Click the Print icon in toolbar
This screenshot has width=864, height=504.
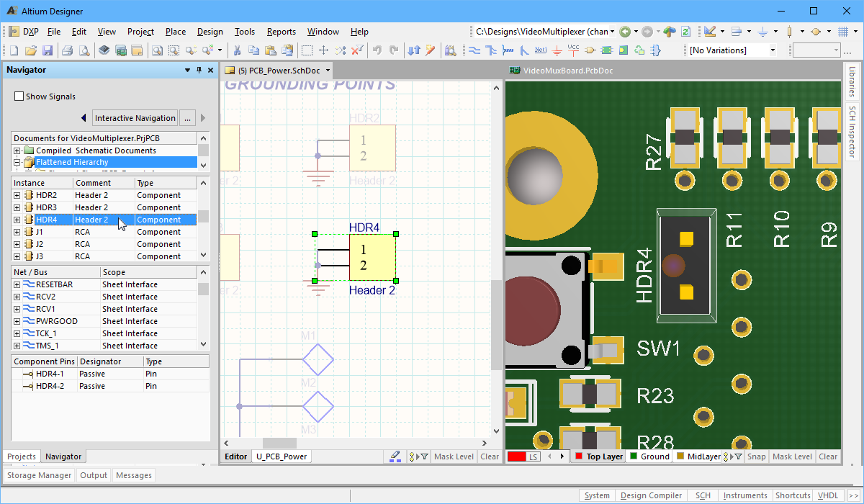(67, 50)
